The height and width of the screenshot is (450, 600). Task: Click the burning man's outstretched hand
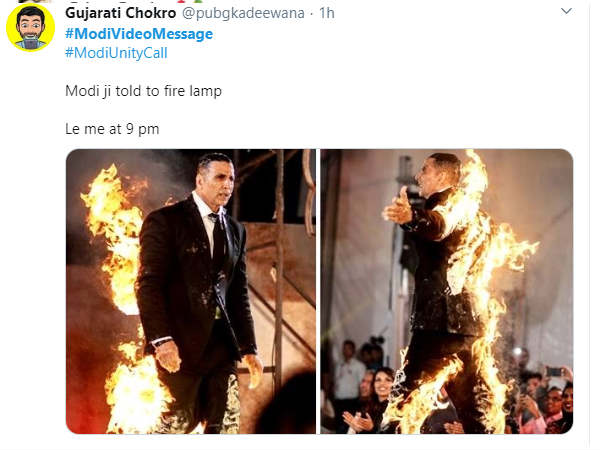[398, 207]
